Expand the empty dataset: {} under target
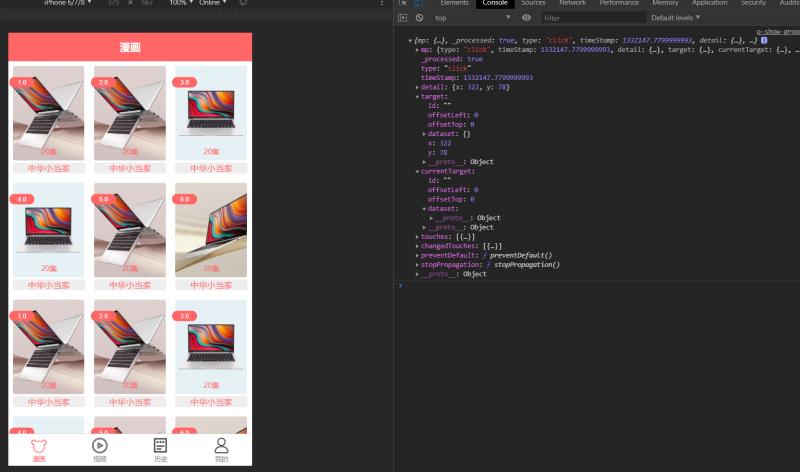Viewport: 800px width, 472px height. click(x=424, y=134)
